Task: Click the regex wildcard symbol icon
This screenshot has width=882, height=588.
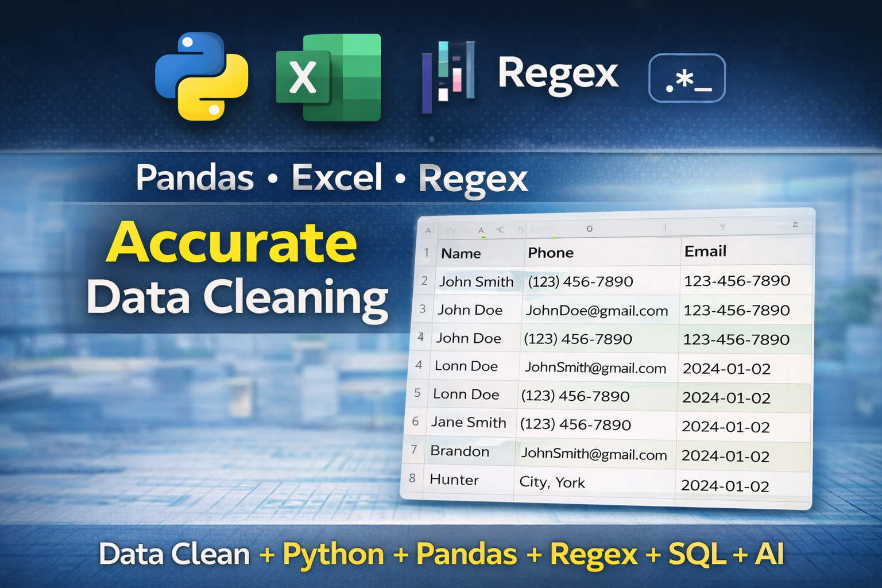Action: point(687,78)
